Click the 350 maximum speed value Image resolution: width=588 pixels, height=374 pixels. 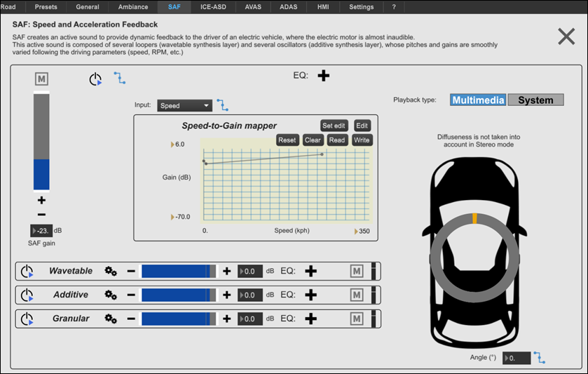[x=362, y=231]
